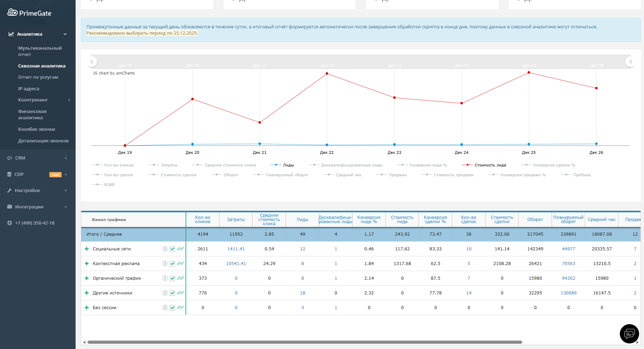Open chart icon for Контекстная реклама row
Image resolution: width=644 pixels, height=349 pixels.
tap(180, 264)
